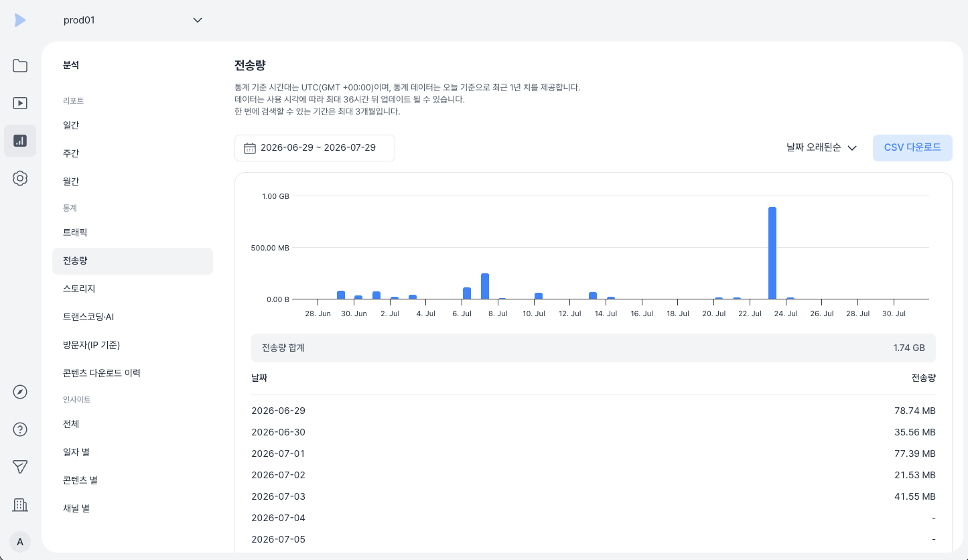This screenshot has width=968, height=560.
Task: Click the 전송량 column header
Action: tap(923, 378)
